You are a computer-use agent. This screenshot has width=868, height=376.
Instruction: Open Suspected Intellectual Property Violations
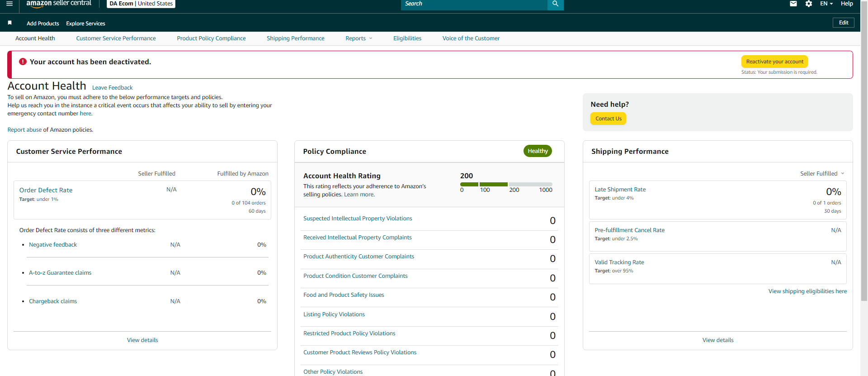point(358,219)
